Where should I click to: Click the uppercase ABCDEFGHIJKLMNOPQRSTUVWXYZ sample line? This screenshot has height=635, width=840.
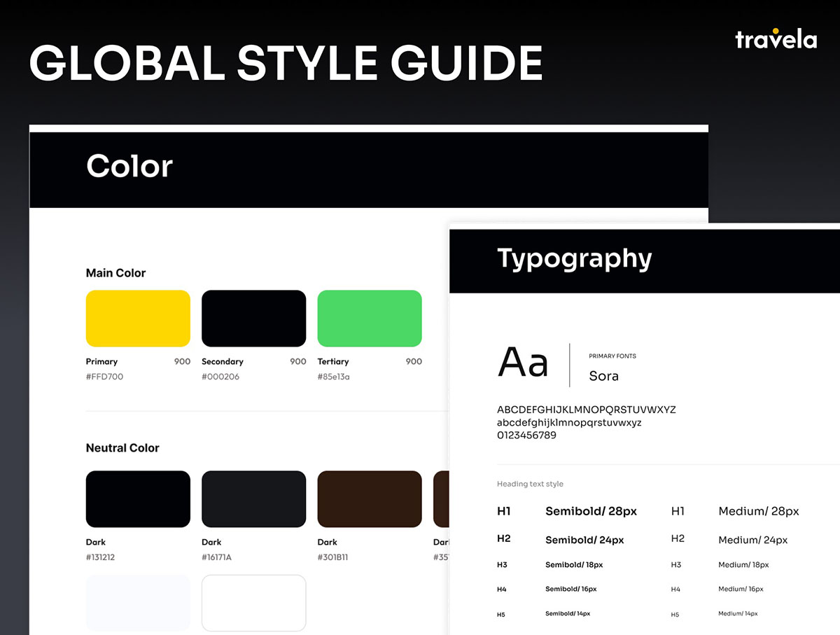pyautogui.click(x=587, y=410)
